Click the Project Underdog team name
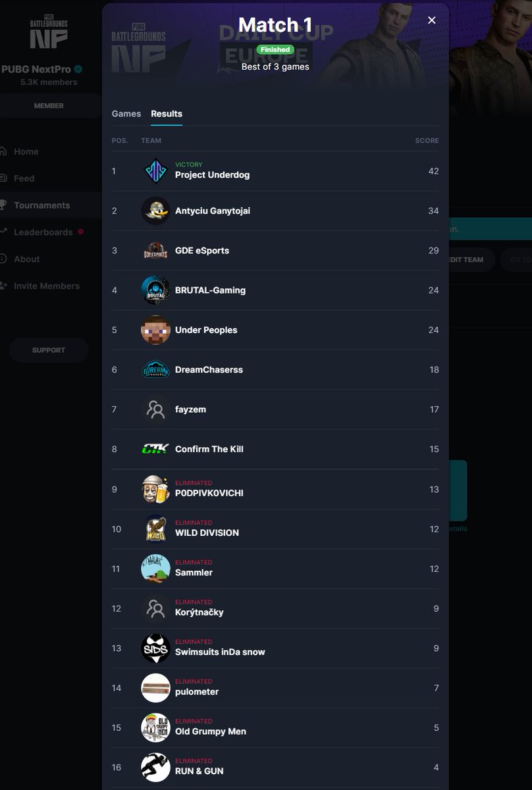 click(212, 175)
